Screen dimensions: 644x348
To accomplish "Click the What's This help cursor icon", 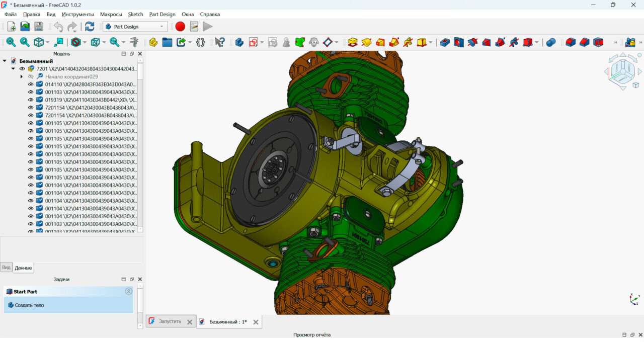I will 219,42.
